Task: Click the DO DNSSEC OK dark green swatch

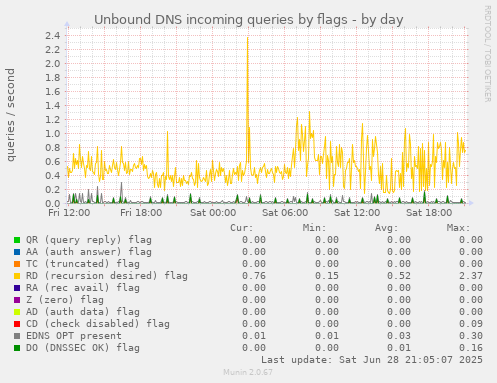Action: pyautogui.click(x=17, y=348)
